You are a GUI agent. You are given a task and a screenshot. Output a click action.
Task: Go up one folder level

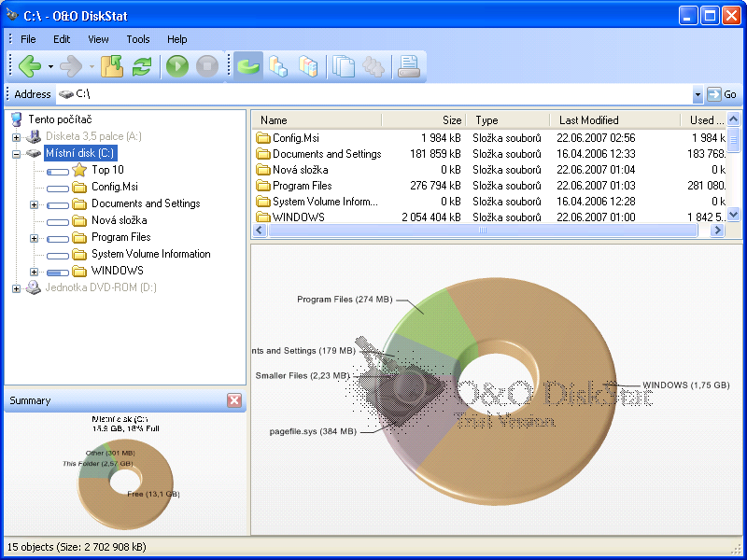tap(112, 66)
